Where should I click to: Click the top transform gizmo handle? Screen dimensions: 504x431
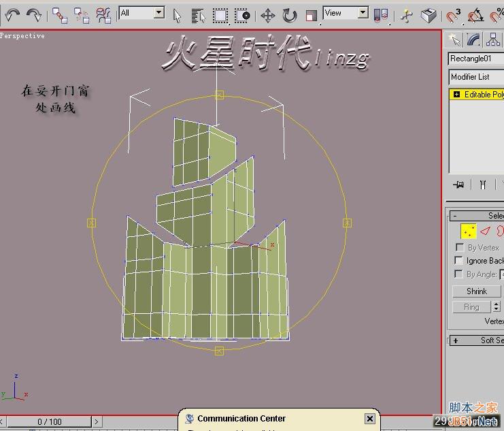coord(220,95)
